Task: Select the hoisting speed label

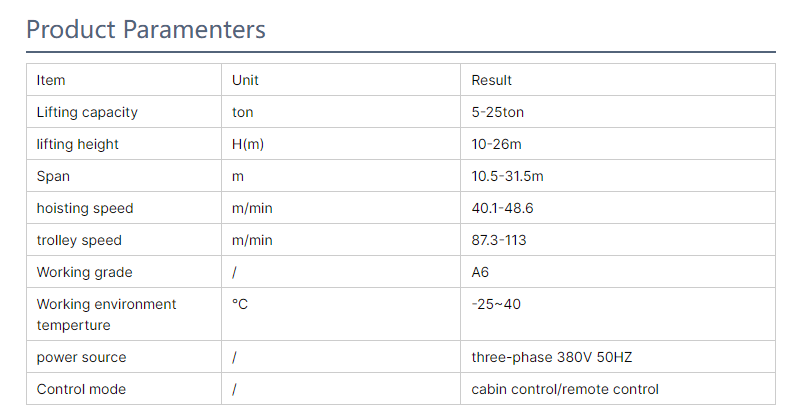Action: coord(85,208)
